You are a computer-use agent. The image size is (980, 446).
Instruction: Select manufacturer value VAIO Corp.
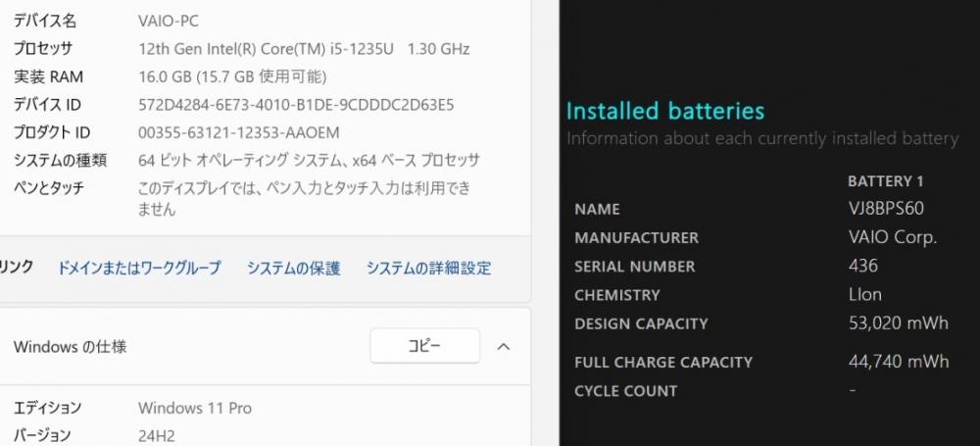(893, 237)
